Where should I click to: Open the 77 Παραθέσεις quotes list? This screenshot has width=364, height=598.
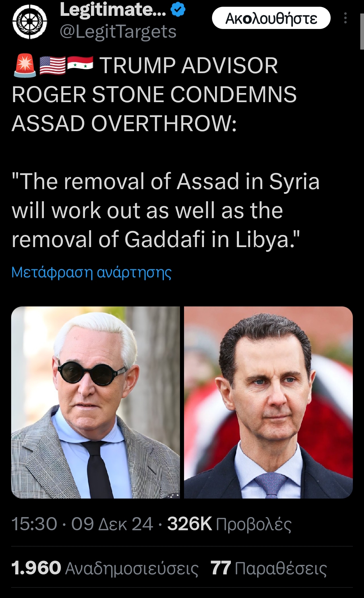click(269, 568)
